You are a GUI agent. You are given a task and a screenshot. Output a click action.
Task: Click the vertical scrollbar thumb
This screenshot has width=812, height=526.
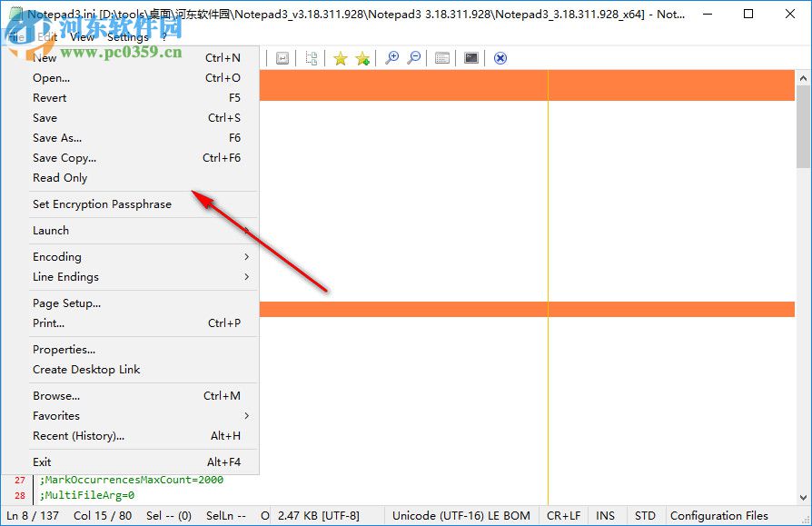[803, 127]
